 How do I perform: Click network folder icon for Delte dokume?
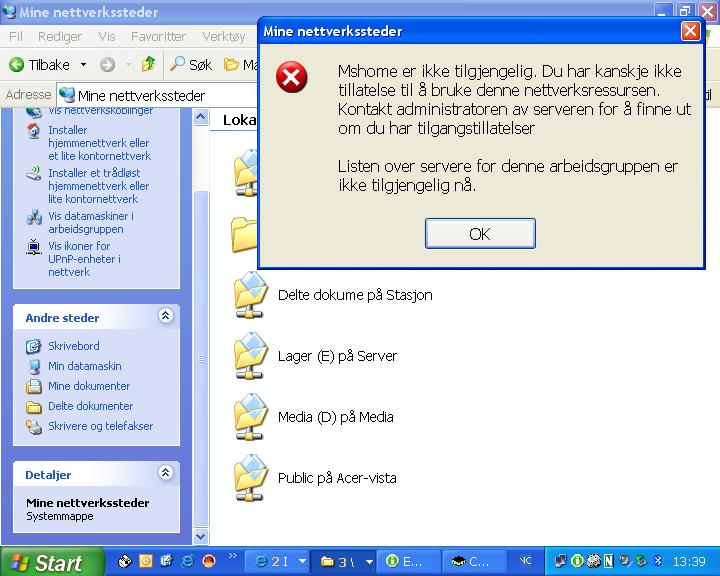pos(250,295)
